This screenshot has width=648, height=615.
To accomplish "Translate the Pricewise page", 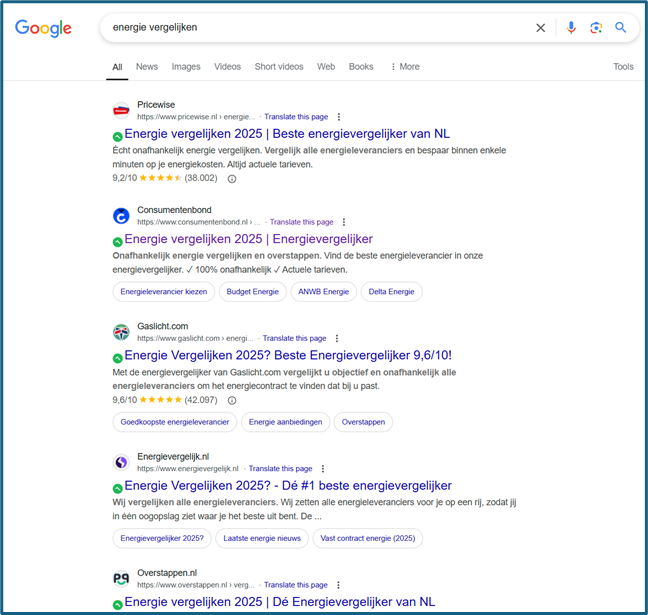I will pyautogui.click(x=296, y=117).
